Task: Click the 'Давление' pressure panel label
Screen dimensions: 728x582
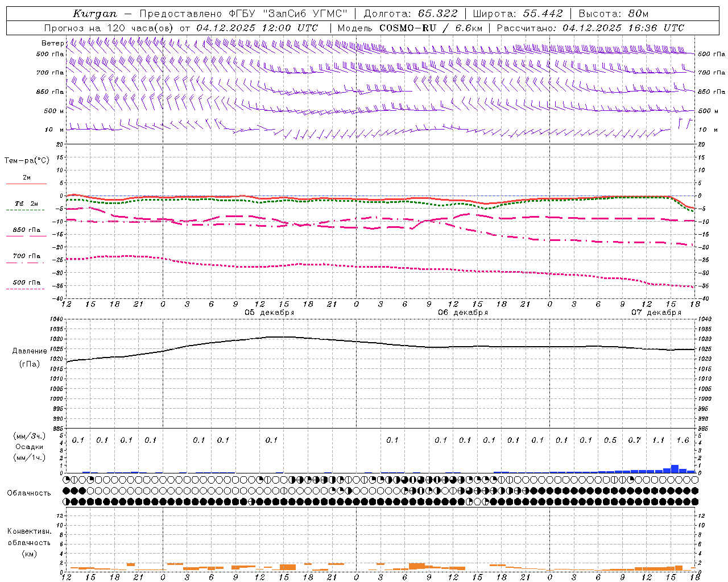Action: coord(30,351)
